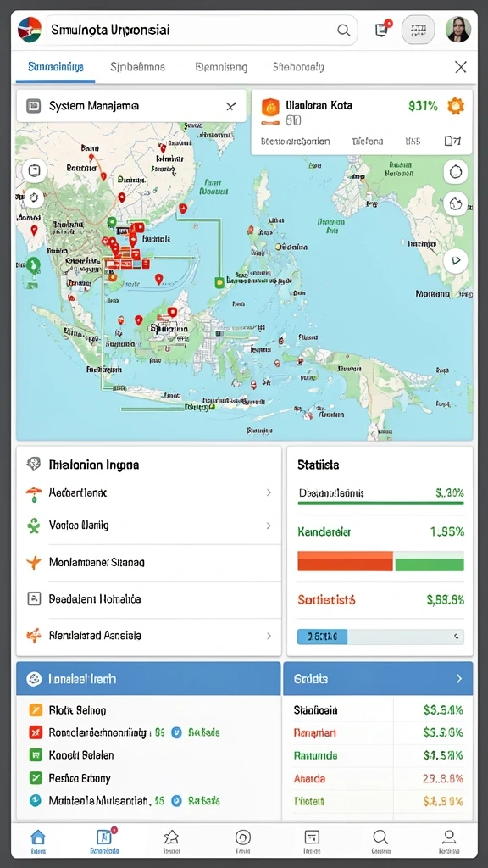Screen dimensions: 488x868
Task: Click the Aharda table row
Action: pos(378,778)
